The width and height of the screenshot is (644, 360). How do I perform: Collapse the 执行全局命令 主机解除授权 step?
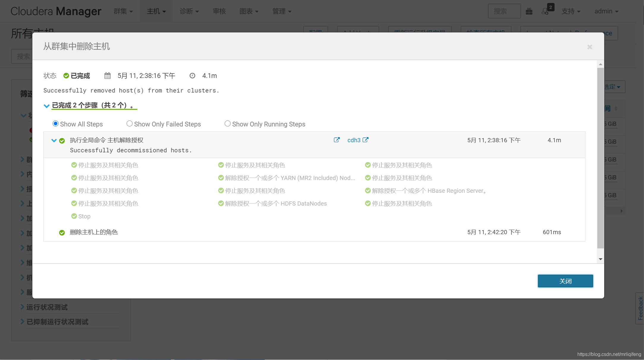coord(54,140)
